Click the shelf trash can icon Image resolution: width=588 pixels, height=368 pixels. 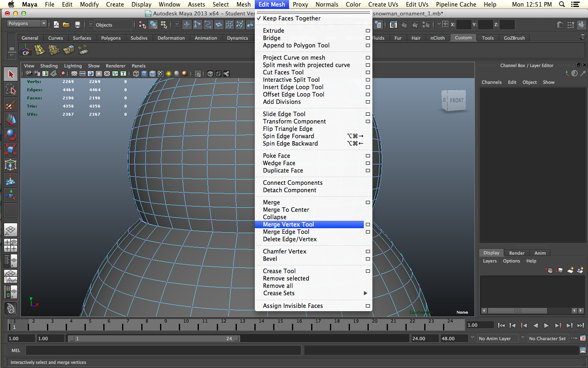[583, 37]
